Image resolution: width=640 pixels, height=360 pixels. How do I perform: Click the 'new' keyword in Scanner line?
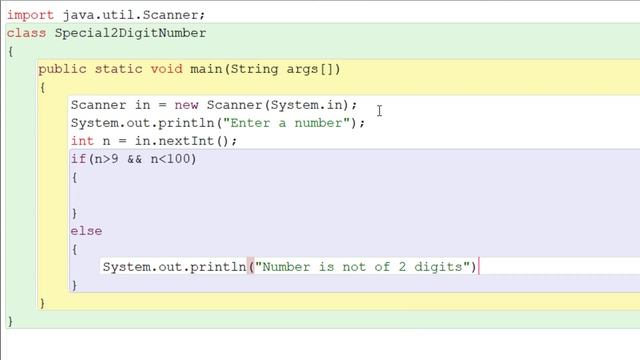187,105
